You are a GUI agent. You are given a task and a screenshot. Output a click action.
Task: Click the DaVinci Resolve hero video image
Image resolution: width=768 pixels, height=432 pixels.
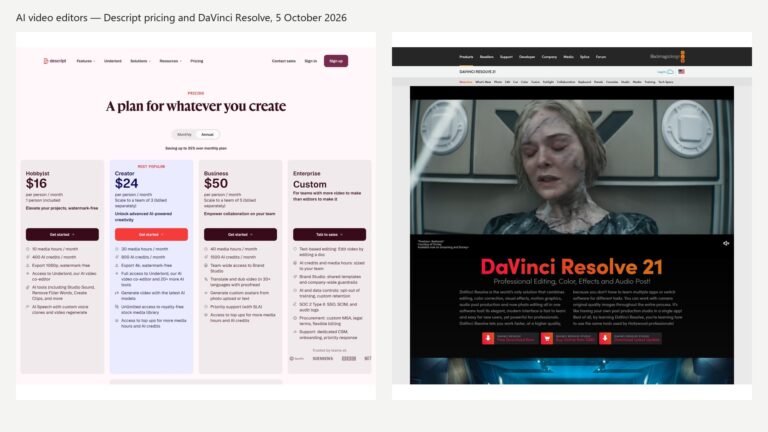click(x=572, y=167)
